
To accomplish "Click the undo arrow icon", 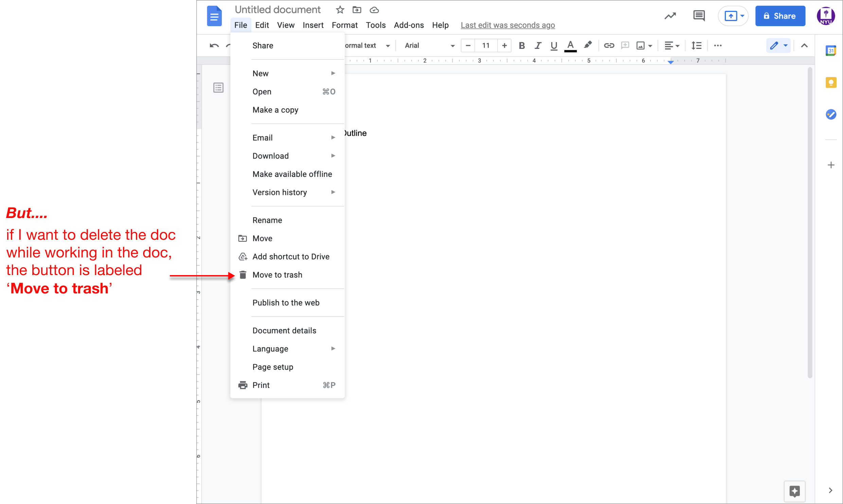I will pos(214,46).
